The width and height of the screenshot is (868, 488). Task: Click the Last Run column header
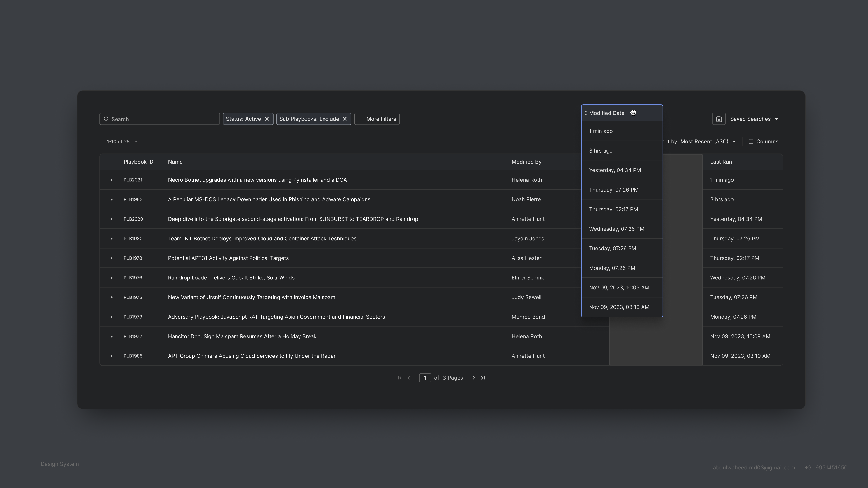pos(721,162)
